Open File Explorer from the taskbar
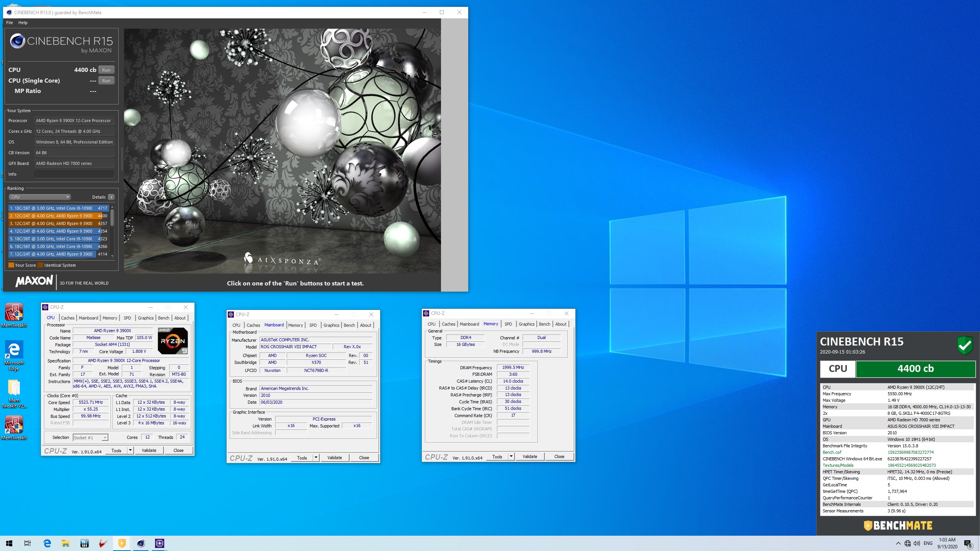The image size is (980, 551). [x=66, y=543]
